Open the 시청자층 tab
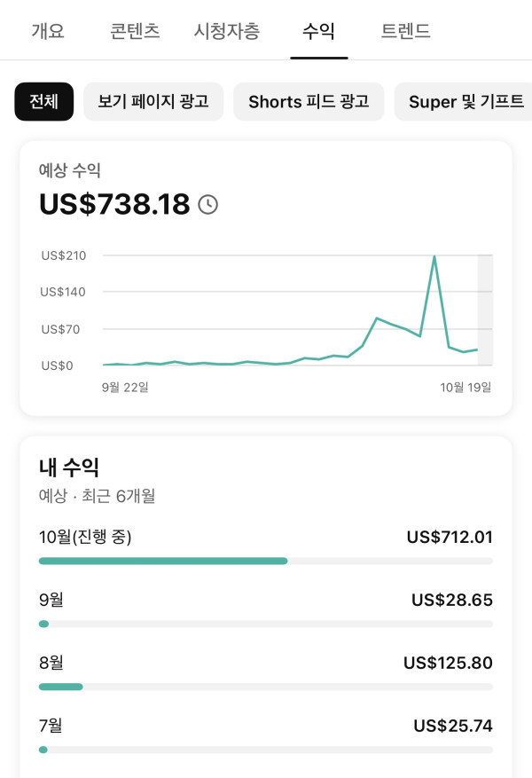Image resolution: width=532 pixels, height=778 pixels. tap(227, 31)
